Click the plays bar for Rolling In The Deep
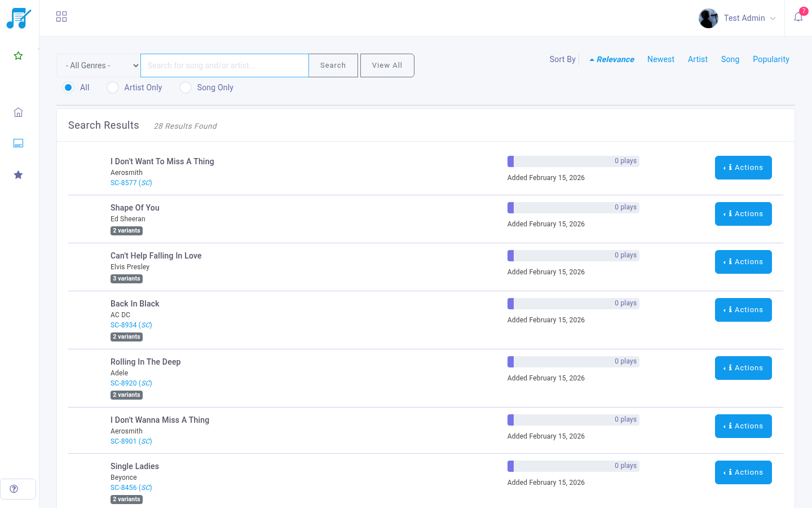This screenshot has height=508, width=812. point(573,362)
